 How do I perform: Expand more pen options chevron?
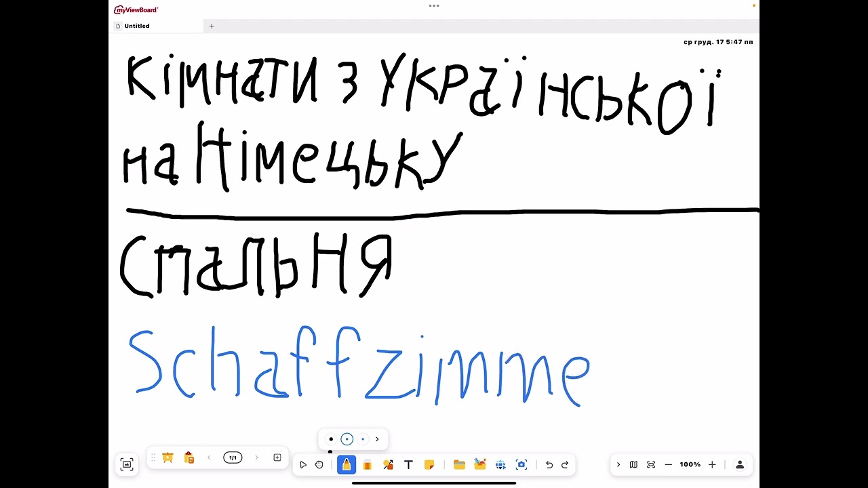click(377, 439)
